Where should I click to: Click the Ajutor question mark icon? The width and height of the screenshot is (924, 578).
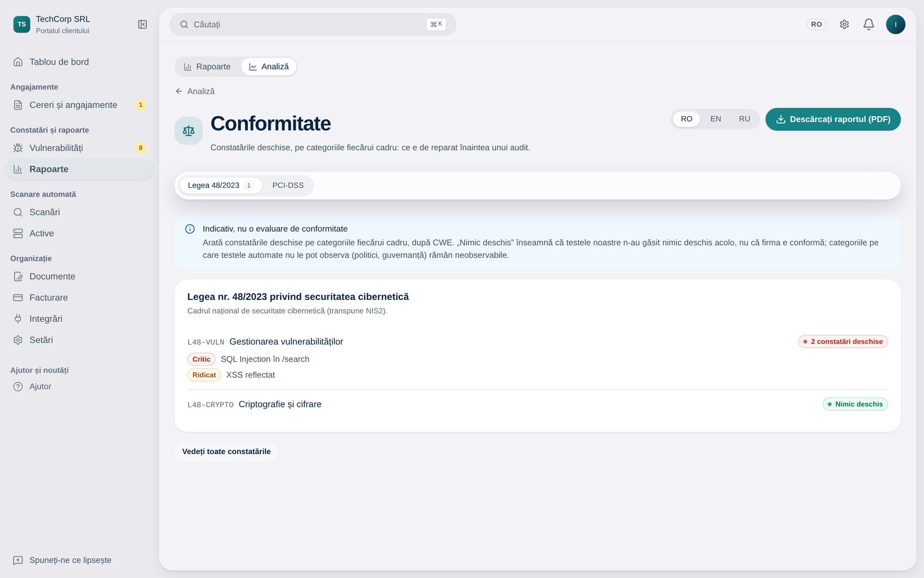pyautogui.click(x=18, y=387)
